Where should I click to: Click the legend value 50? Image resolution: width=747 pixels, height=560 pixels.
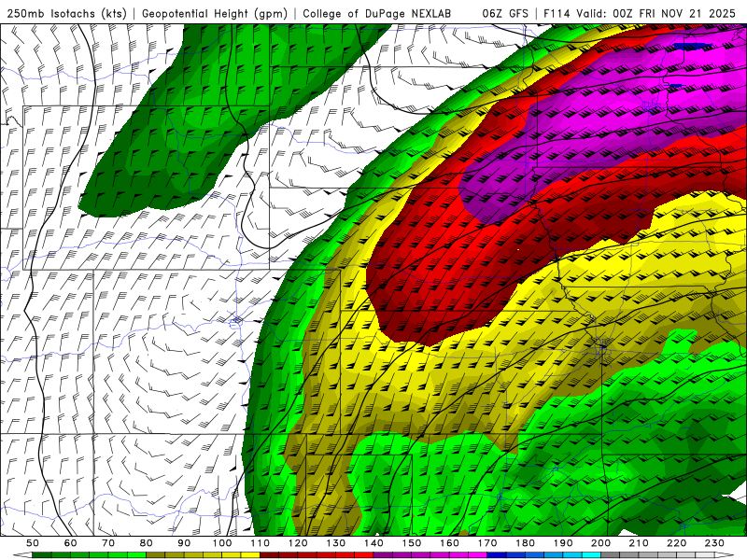pos(33,543)
